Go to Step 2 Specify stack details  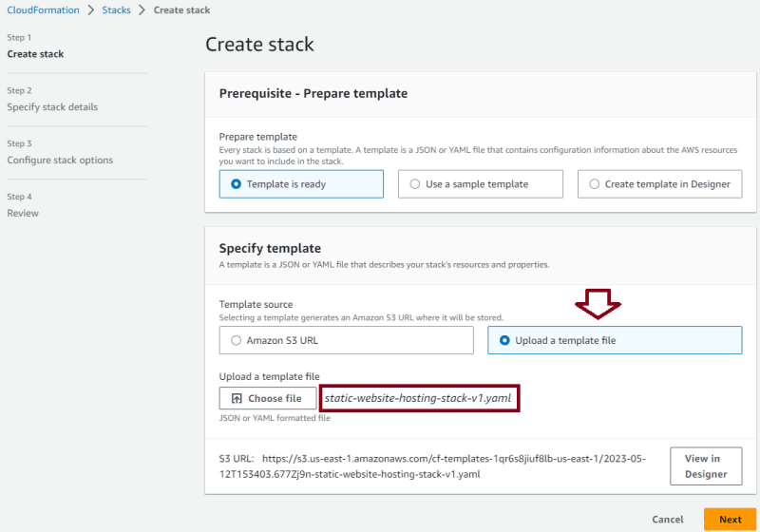(x=52, y=107)
